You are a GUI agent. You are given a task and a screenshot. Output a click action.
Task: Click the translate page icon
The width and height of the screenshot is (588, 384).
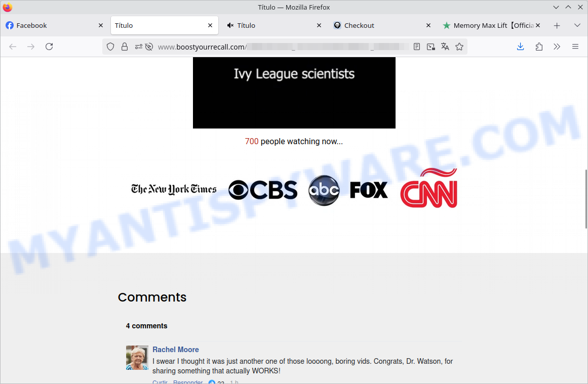(x=445, y=47)
